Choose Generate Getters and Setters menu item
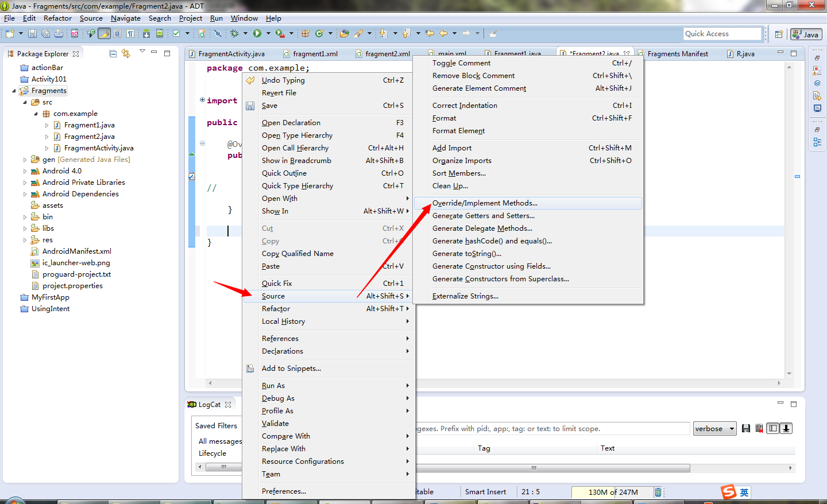827x504 pixels. [x=528, y=216]
